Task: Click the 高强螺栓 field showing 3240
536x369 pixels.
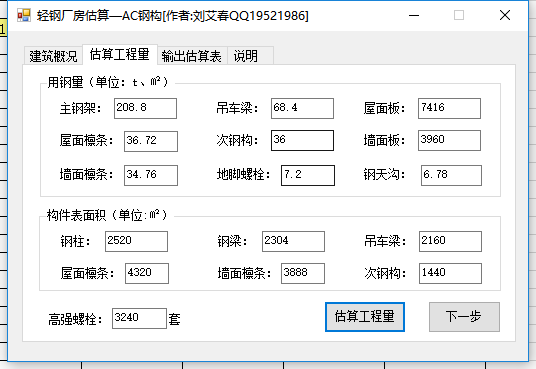Action: click(x=139, y=318)
